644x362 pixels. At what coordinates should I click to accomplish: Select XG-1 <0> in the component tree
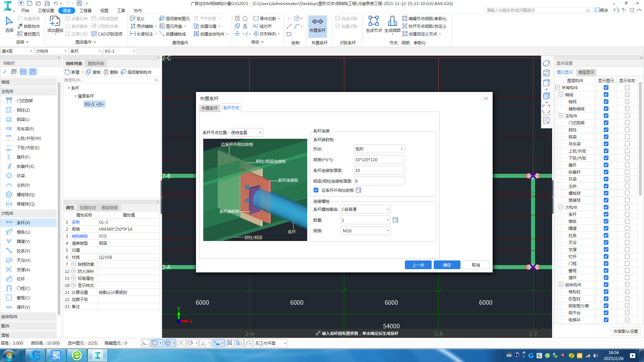94,104
